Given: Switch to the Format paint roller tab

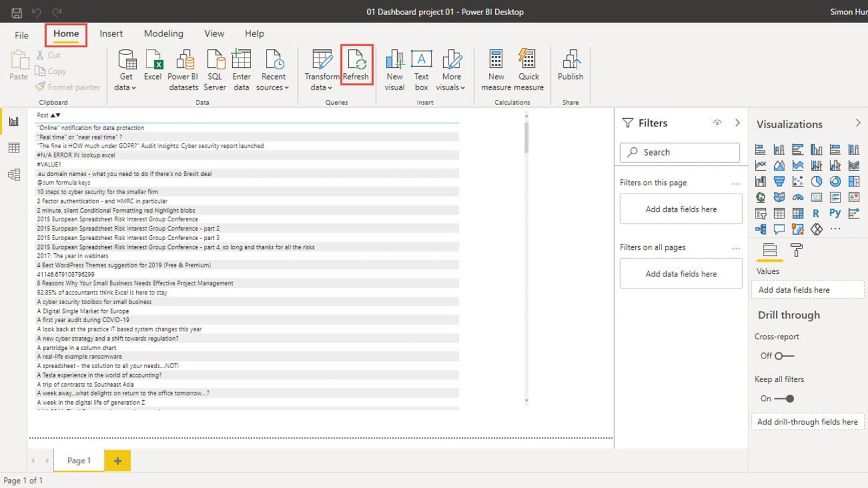Looking at the screenshot, I should (796, 250).
